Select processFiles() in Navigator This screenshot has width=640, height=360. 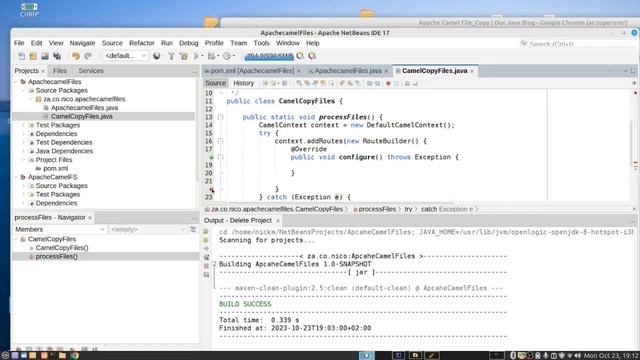click(x=56, y=257)
